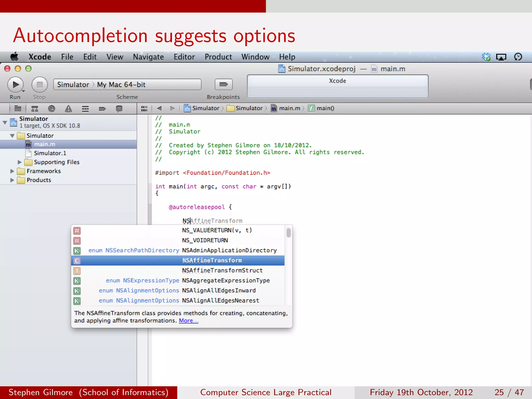Image resolution: width=532 pixels, height=399 pixels.
Task: Click the AirPlay display menu bar icon
Action: coord(501,57)
